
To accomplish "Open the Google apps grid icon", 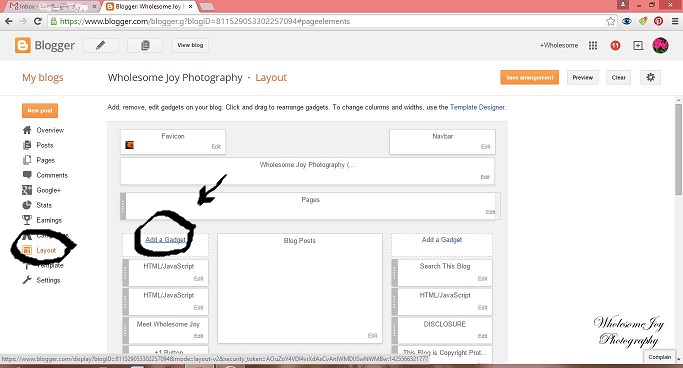I will click(x=593, y=45).
